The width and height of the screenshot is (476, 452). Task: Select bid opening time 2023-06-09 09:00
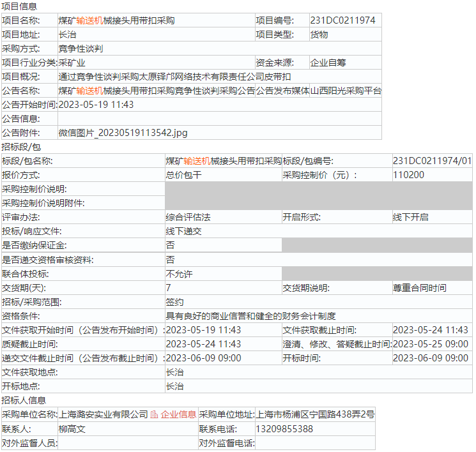pos(431,358)
